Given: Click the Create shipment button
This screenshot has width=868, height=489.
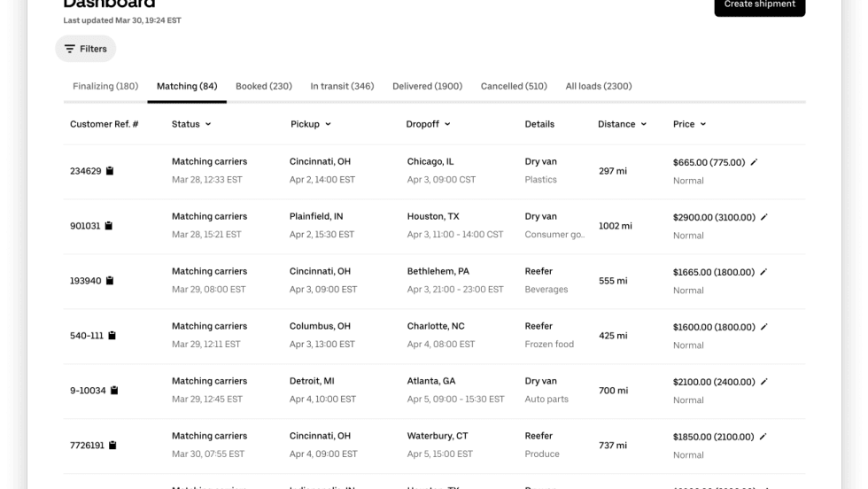Looking at the screenshot, I should coord(759,5).
